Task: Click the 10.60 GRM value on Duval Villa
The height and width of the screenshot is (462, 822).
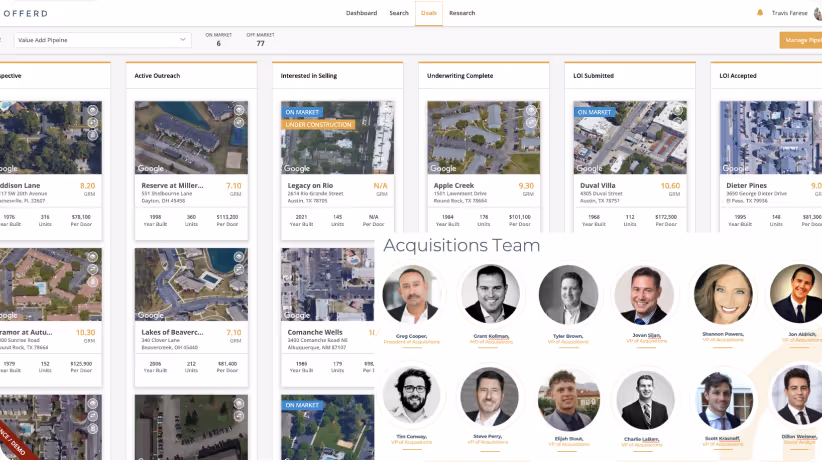Action: click(x=670, y=186)
